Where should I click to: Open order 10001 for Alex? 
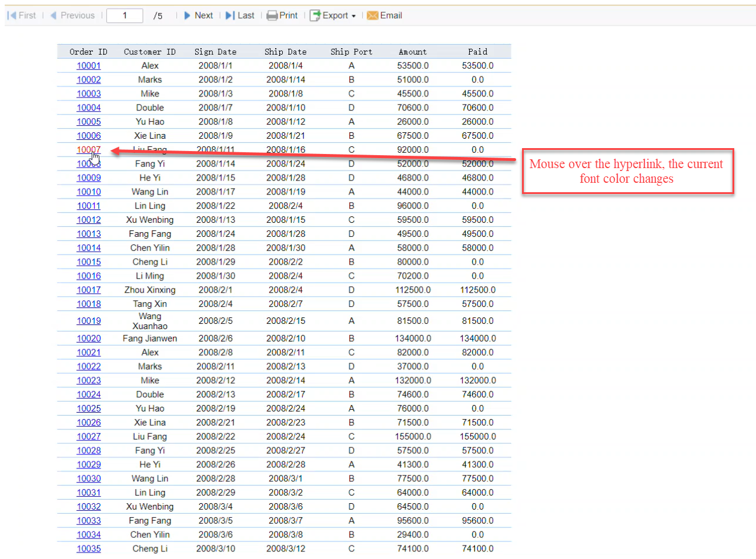pyautogui.click(x=89, y=65)
